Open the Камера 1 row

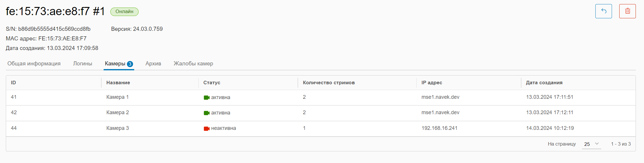tap(117, 97)
